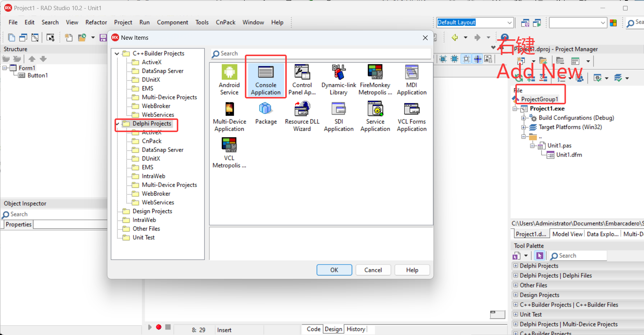Select the Service Application item
644x335 pixels.
coord(375,116)
